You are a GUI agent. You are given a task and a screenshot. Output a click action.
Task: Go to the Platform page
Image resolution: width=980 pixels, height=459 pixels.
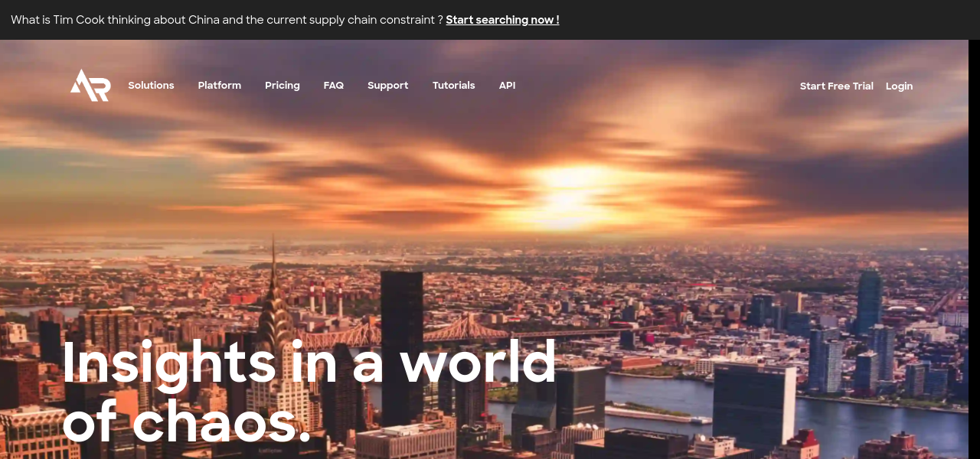(219, 86)
